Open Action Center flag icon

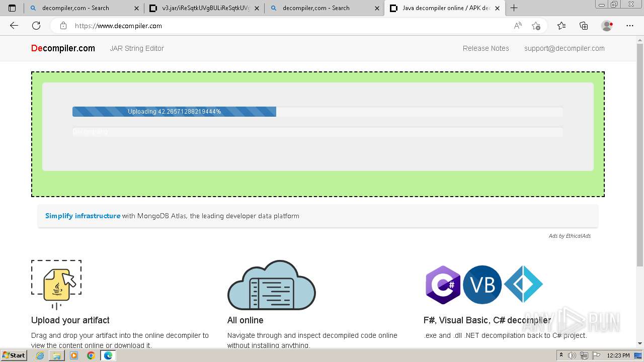tap(596, 355)
